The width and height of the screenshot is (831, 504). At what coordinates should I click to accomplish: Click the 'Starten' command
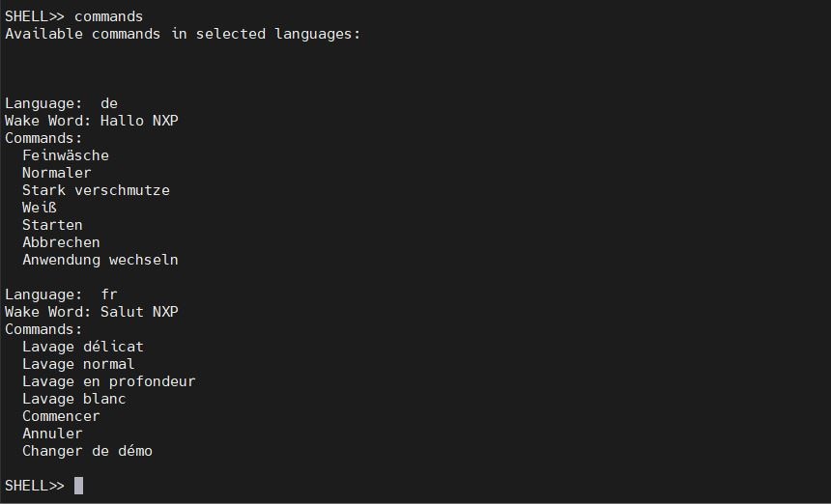(x=52, y=225)
